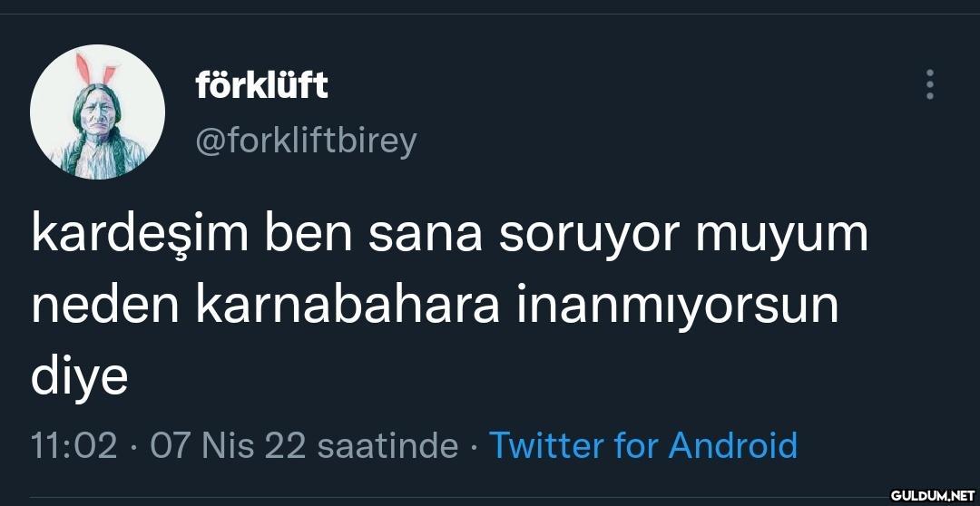Open the Twitter for Android source link
980x506 pixels.
642,445
